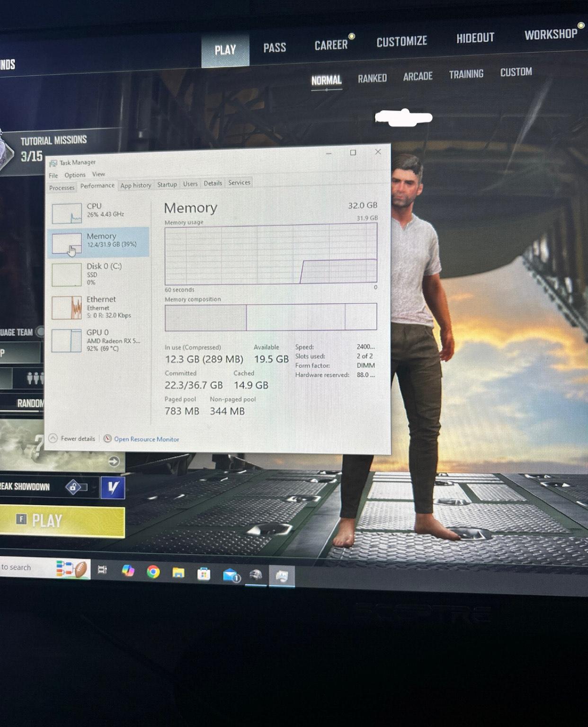Screen dimensions: 588x727
Task: Toggle the Language Team switch
Action: coord(40,332)
